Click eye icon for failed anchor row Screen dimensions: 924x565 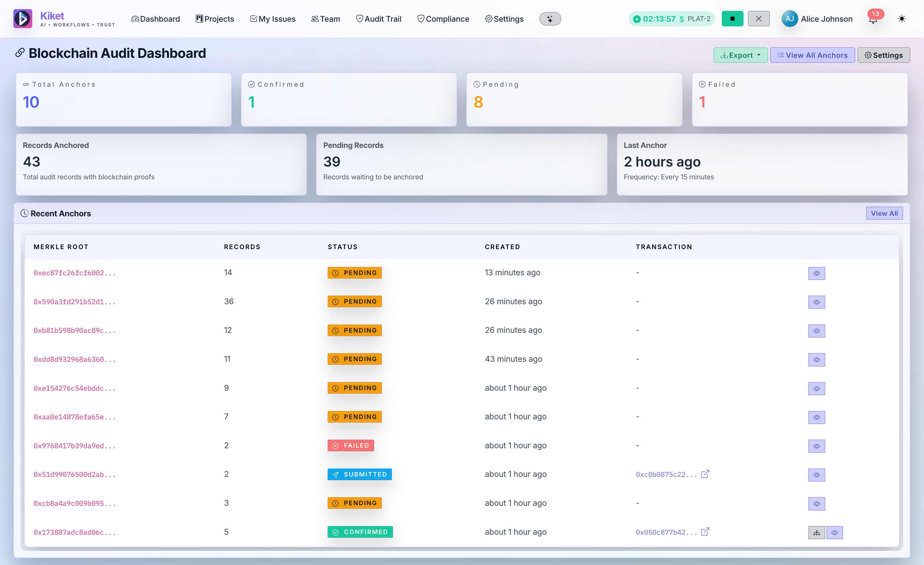click(816, 446)
